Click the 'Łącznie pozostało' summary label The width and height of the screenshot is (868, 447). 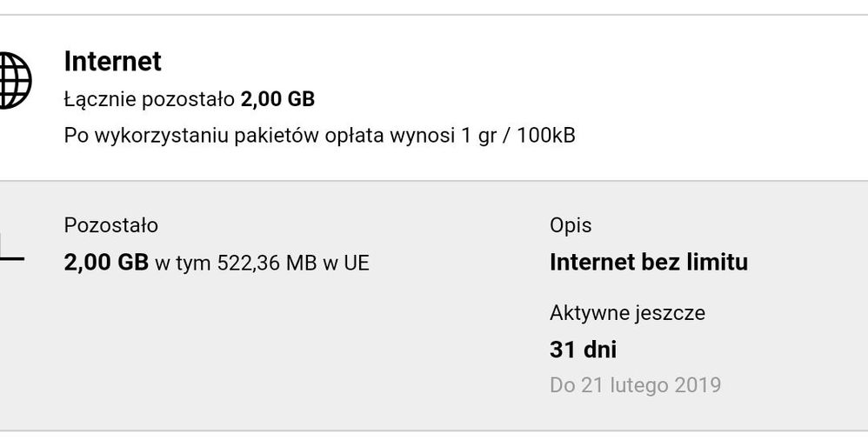tap(150, 100)
